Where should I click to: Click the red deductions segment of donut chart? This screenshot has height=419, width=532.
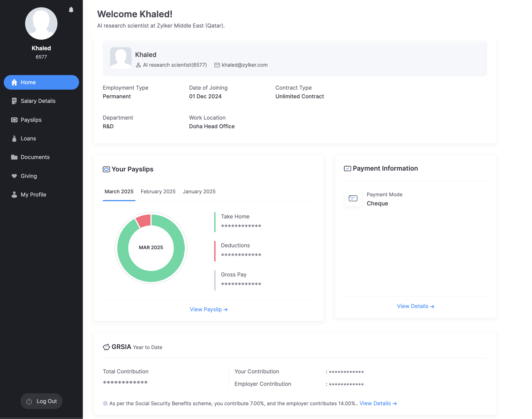pyautogui.click(x=144, y=221)
